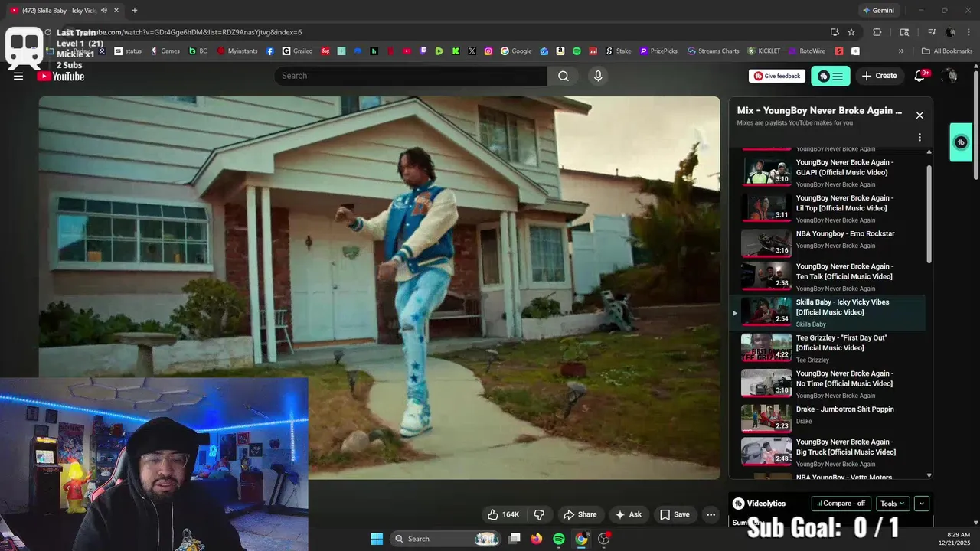Dislike the video with thumbs down
Viewport: 980px width, 551px height.
(539, 514)
